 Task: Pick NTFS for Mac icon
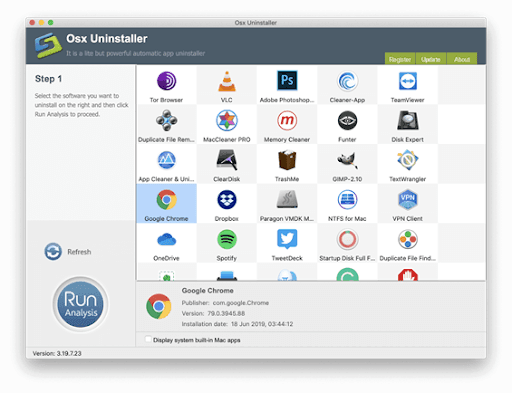click(347, 200)
